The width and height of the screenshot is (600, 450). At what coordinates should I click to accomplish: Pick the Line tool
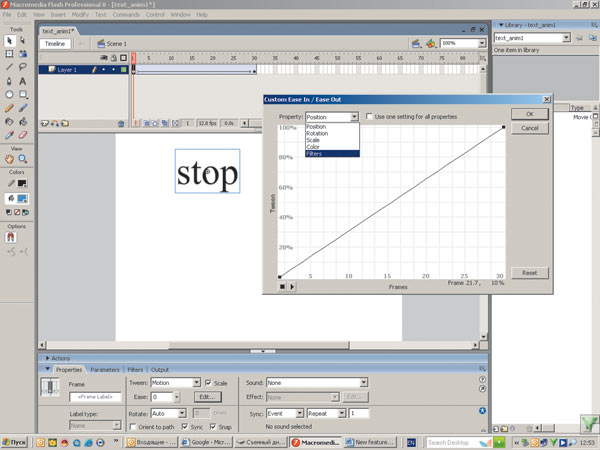(x=10, y=67)
